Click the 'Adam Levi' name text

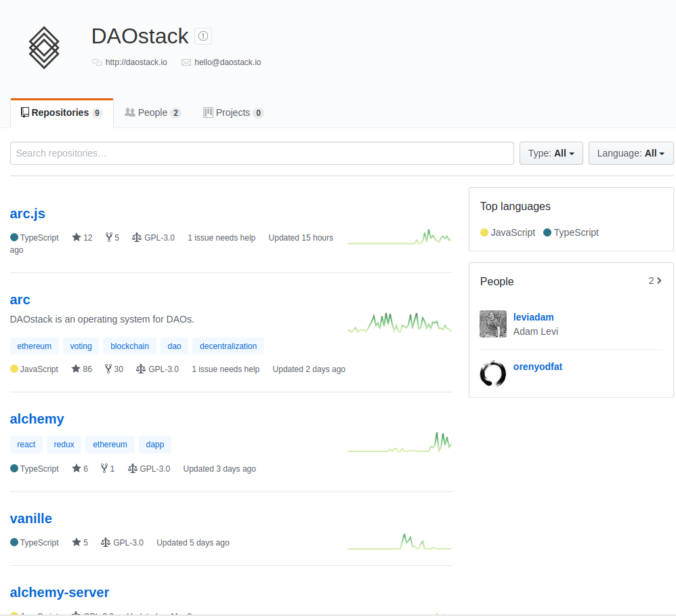coord(536,331)
